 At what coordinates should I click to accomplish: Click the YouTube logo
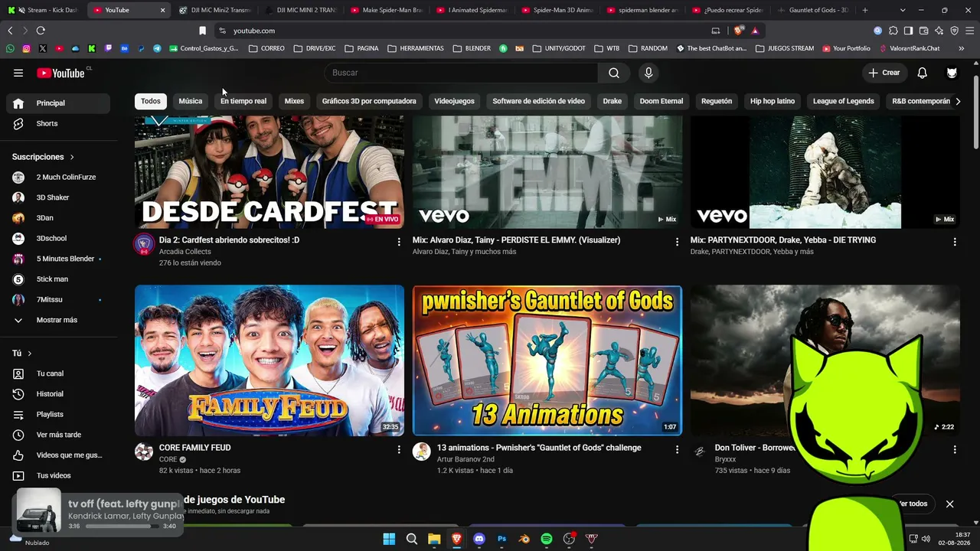pos(60,73)
